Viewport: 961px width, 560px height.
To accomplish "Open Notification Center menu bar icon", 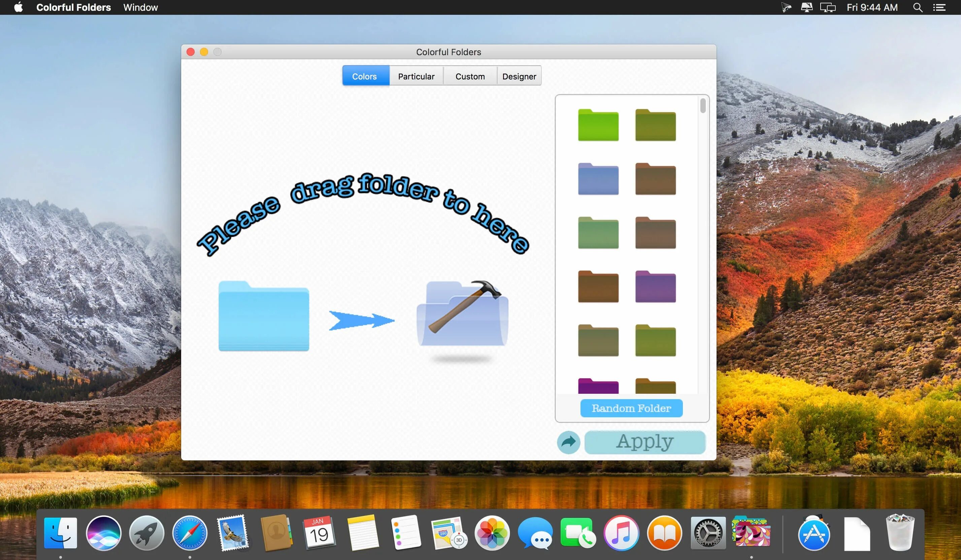I will point(939,7).
